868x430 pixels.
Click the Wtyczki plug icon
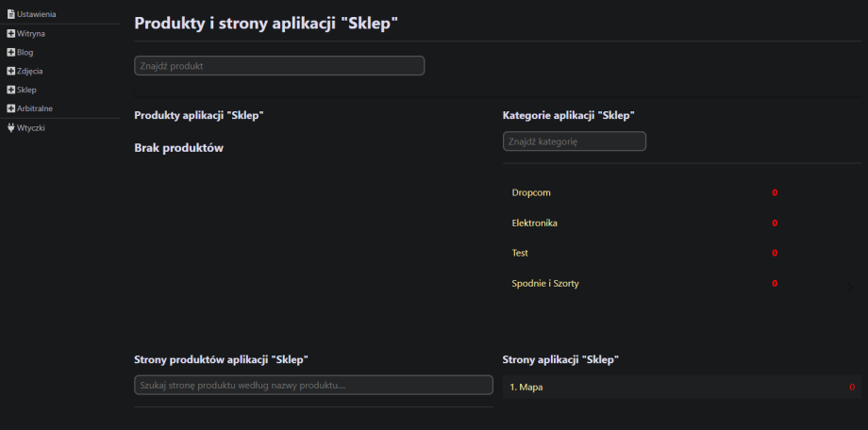pos(11,127)
